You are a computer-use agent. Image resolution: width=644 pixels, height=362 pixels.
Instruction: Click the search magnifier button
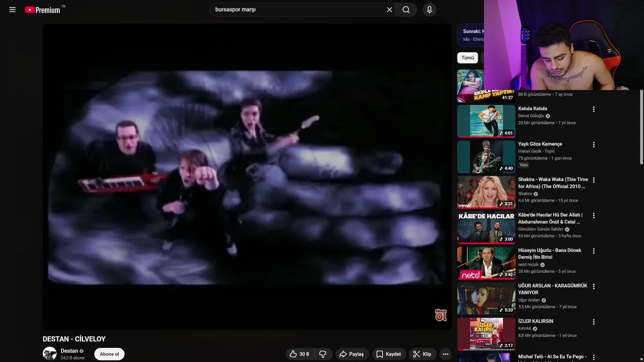(406, 10)
